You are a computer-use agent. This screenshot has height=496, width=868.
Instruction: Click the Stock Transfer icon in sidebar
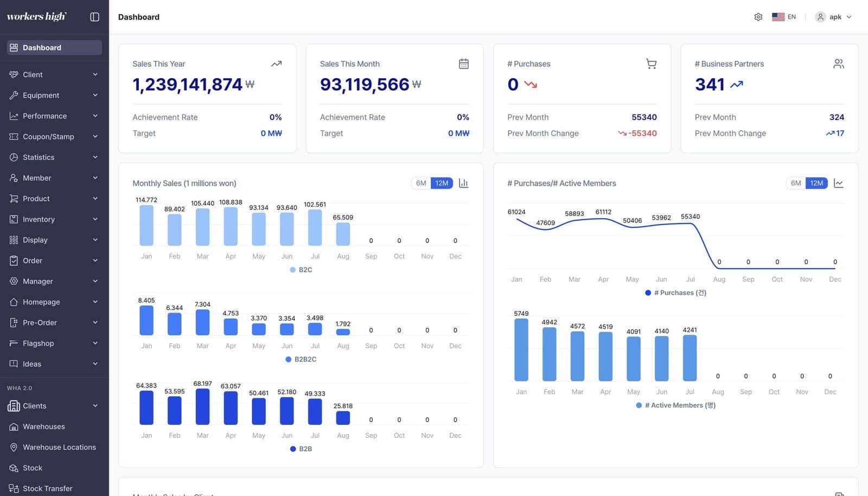(x=14, y=488)
